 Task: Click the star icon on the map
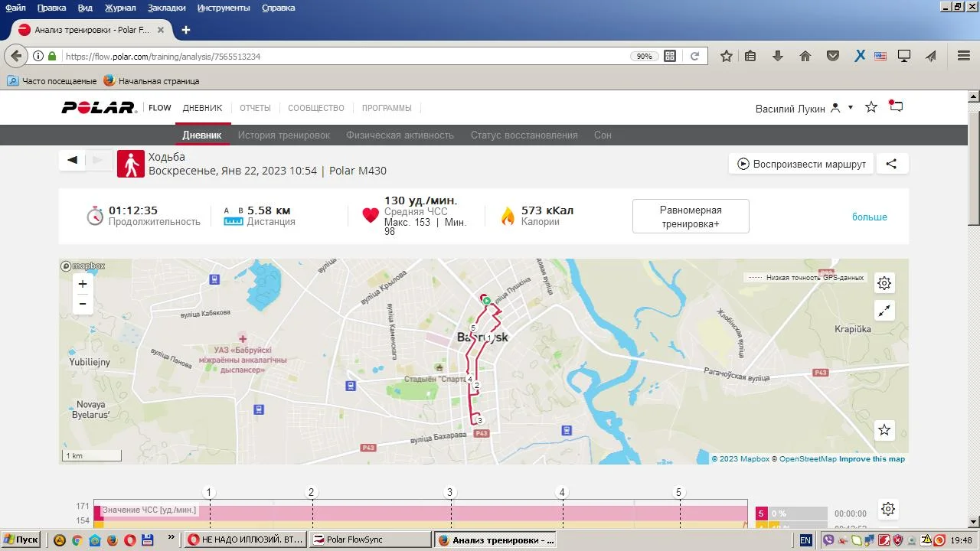click(x=884, y=430)
